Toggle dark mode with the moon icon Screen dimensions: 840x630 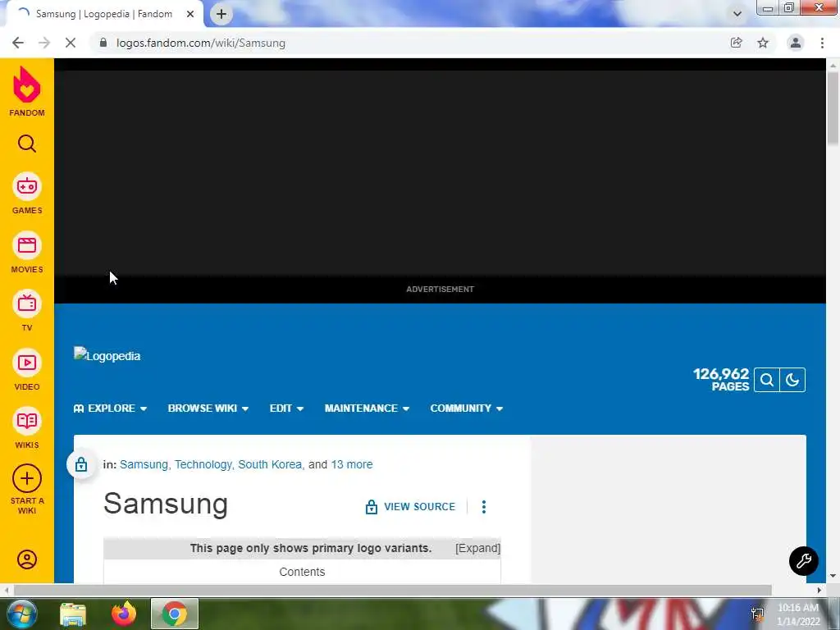pos(792,380)
